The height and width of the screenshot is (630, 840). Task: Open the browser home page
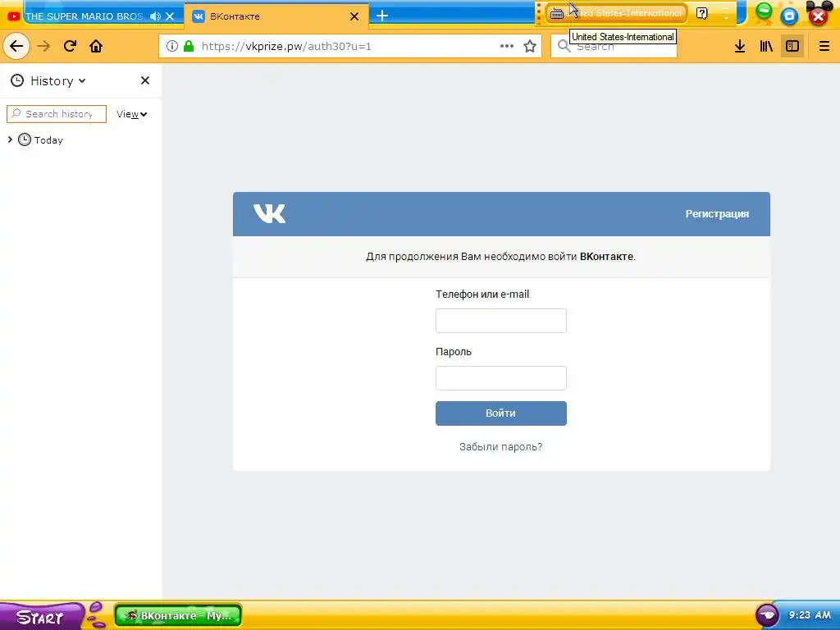(96, 46)
